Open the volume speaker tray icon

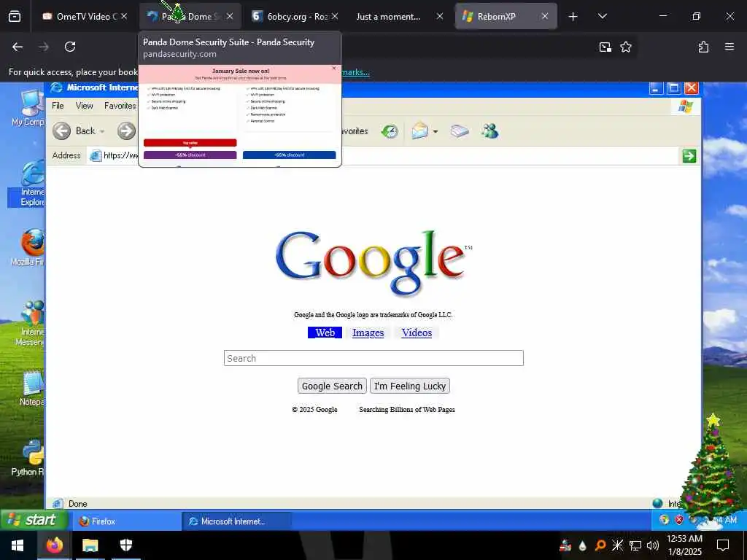pyautogui.click(x=653, y=545)
